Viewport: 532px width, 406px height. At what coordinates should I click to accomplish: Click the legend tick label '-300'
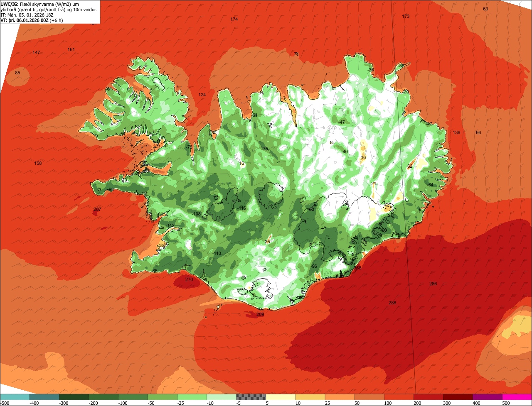tap(63, 403)
